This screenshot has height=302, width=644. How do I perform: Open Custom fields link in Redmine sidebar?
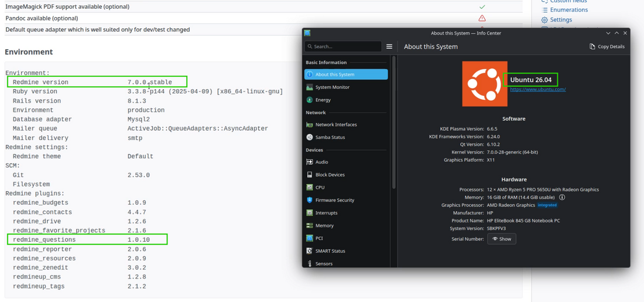568,1
